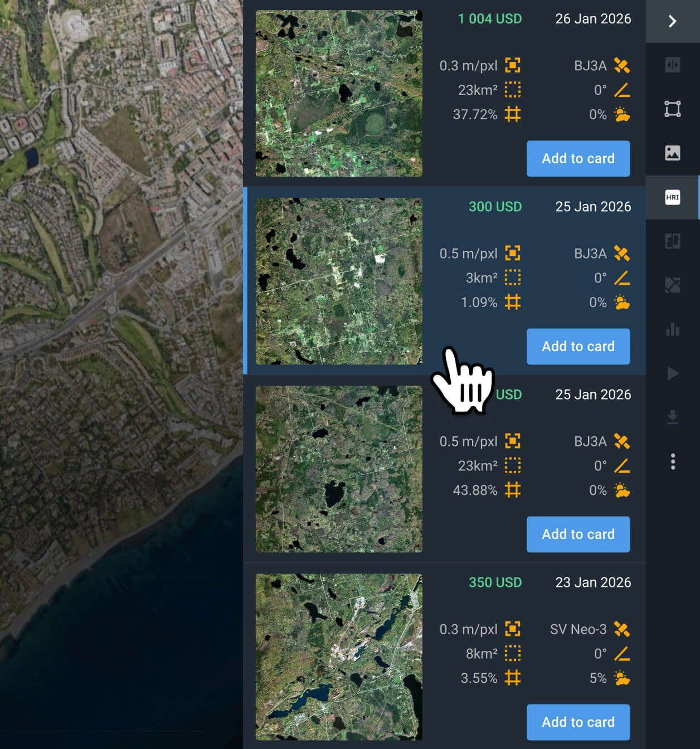Open the three-dot more options menu
700x749 pixels.
point(672,461)
